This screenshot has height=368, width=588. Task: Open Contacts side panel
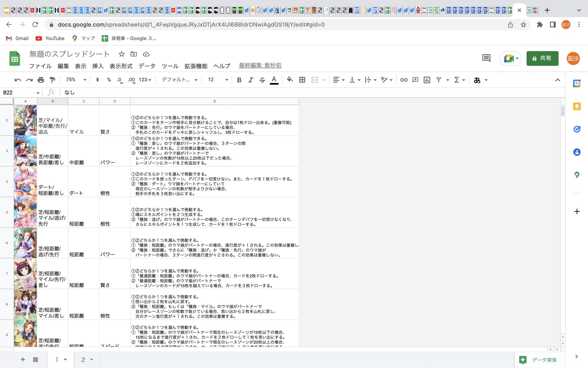pyautogui.click(x=577, y=152)
